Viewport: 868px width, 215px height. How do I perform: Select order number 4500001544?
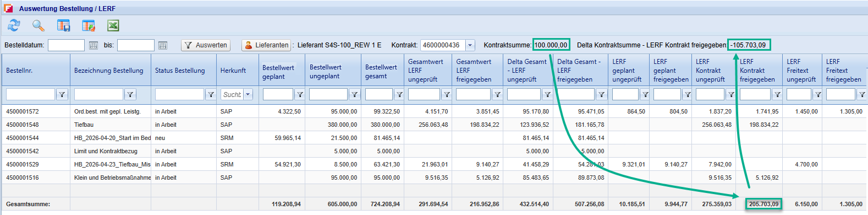23,138
